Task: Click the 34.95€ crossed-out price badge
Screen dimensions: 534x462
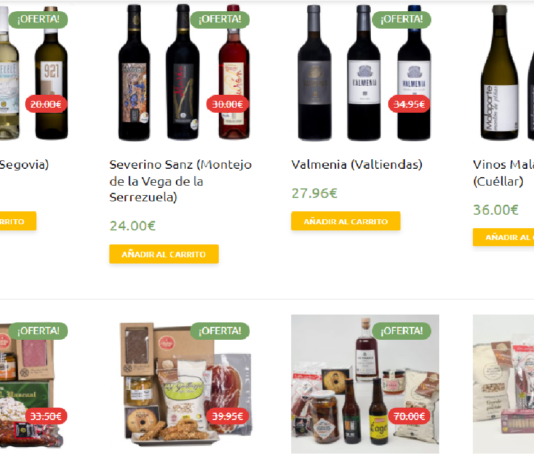Action: tap(409, 104)
